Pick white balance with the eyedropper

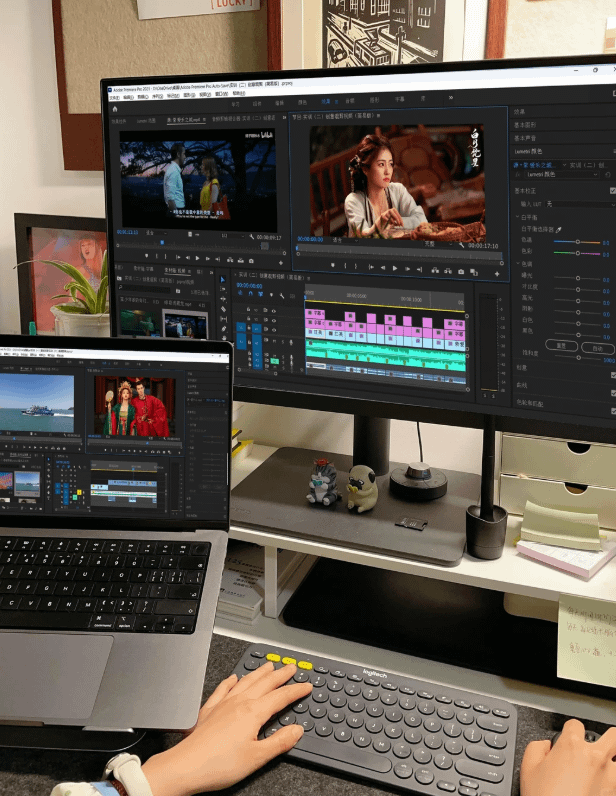[559, 229]
